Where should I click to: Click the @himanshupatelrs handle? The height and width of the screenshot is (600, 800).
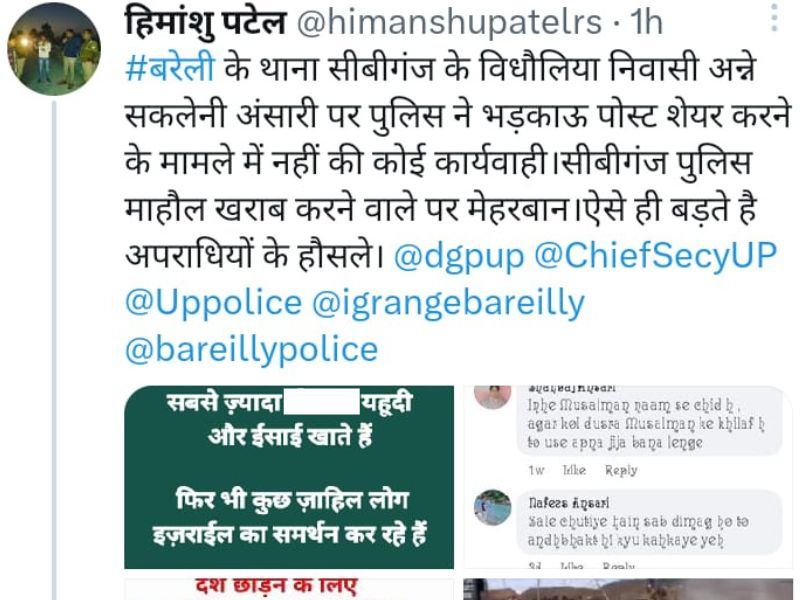point(449,22)
